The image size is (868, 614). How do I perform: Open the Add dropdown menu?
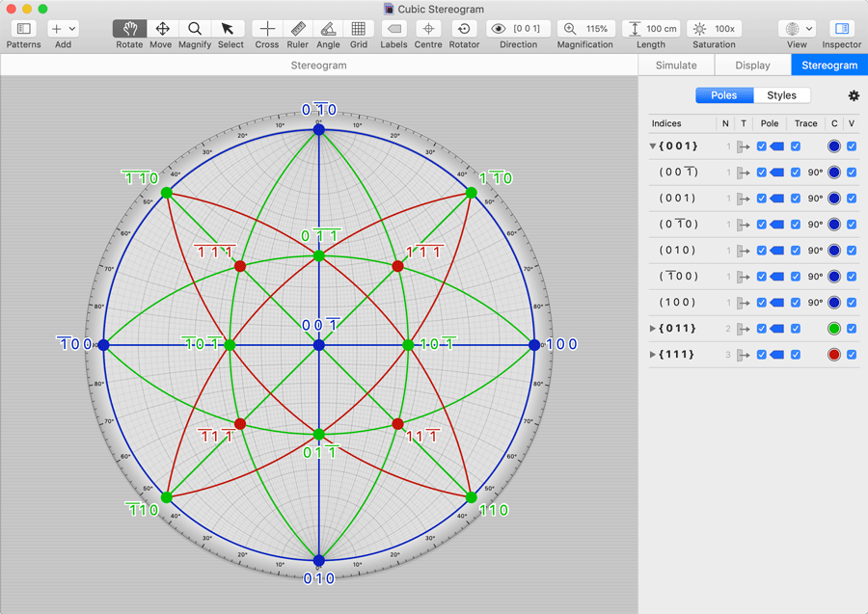tap(63, 29)
